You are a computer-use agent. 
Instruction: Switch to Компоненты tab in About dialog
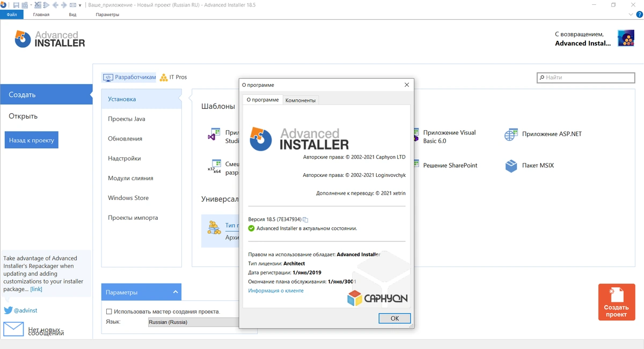[x=301, y=100]
